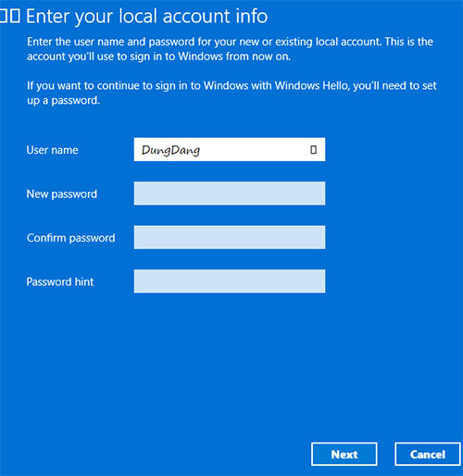Click the 'New password' label
Image resolution: width=463 pixels, height=476 pixels.
[62, 194]
